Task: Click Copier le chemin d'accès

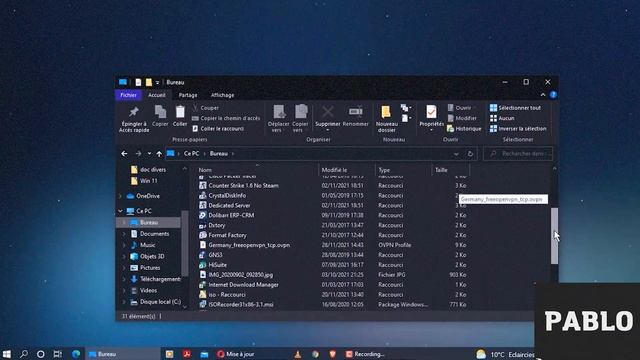Action: tap(226, 118)
